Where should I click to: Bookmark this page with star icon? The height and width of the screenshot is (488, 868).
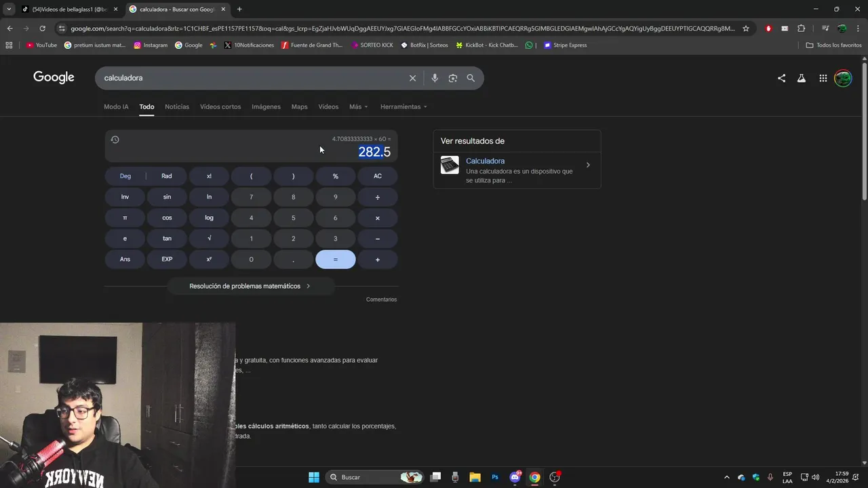746,28
